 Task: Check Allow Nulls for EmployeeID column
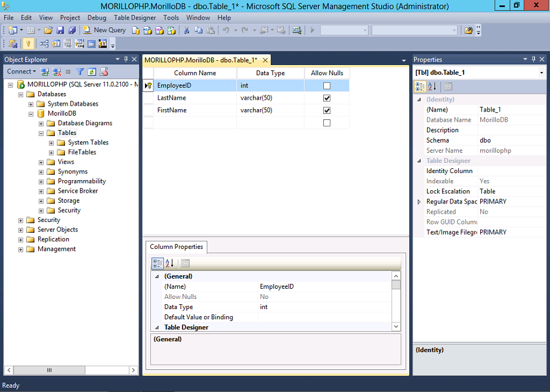pyautogui.click(x=326, y=85)
